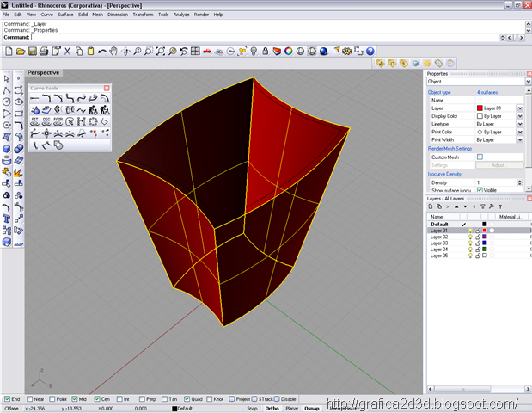The image size is (532, 413).
Task: Toggle Snap in the status bar
Action: (x=252, y=408)
